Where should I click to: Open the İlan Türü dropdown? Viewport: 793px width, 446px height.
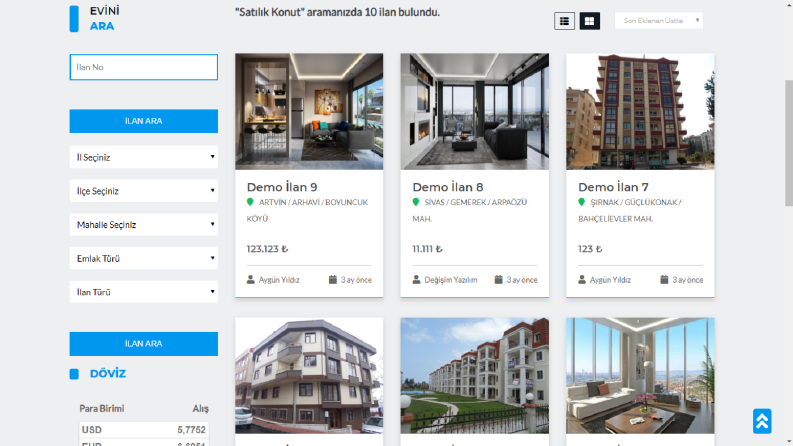pyautogui.click(x=144, y=292)
